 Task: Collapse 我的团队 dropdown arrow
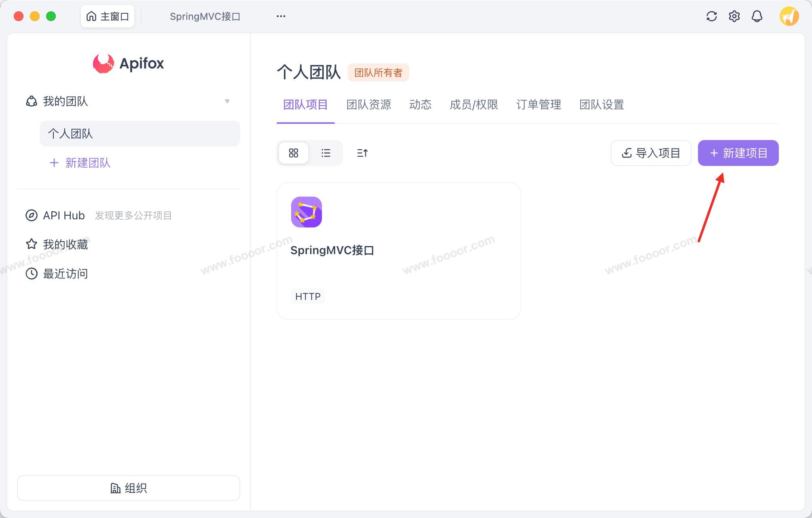(227, 101)
